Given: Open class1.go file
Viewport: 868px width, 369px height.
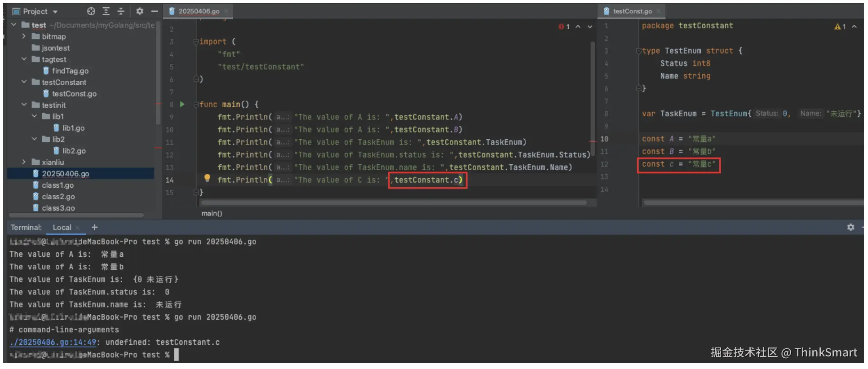Looking at the screenshot, I should click(x=58, y=185).
